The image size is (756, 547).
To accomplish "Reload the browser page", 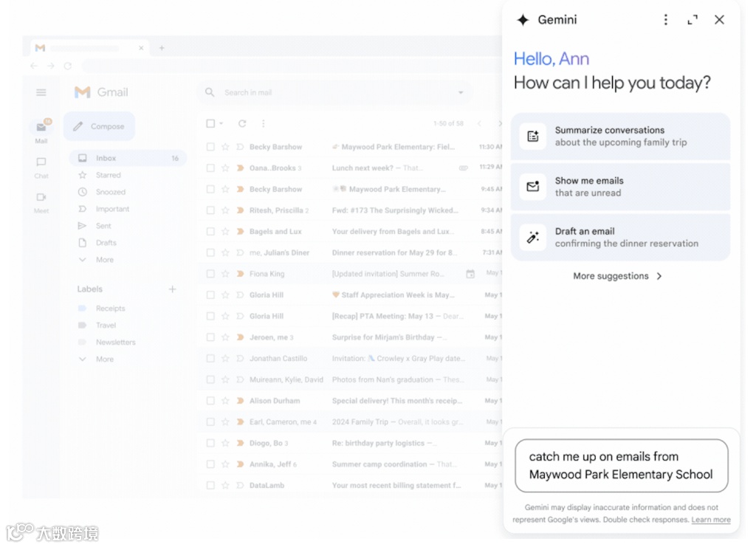I will coord(67,66).
